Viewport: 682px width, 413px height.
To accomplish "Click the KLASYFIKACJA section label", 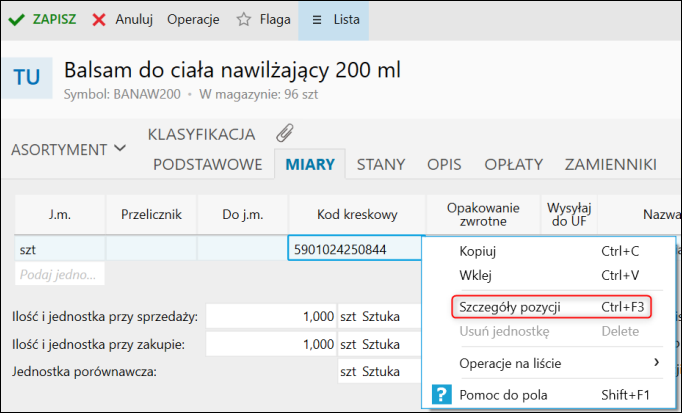I will [x=201, y=134].
